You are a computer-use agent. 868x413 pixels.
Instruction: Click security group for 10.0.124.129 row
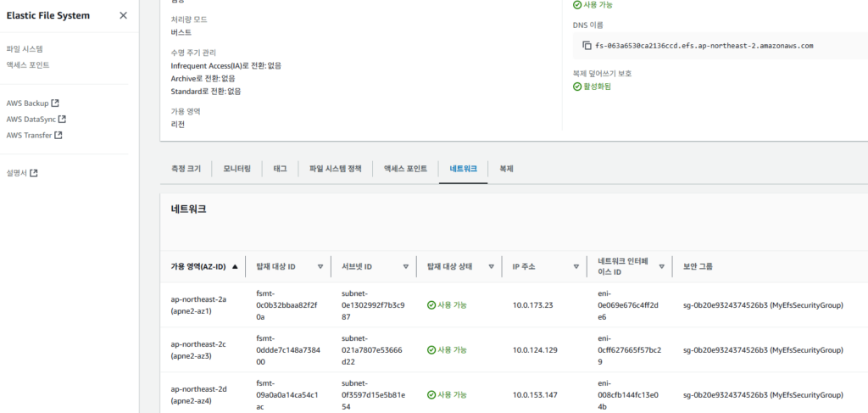(764, 350)
